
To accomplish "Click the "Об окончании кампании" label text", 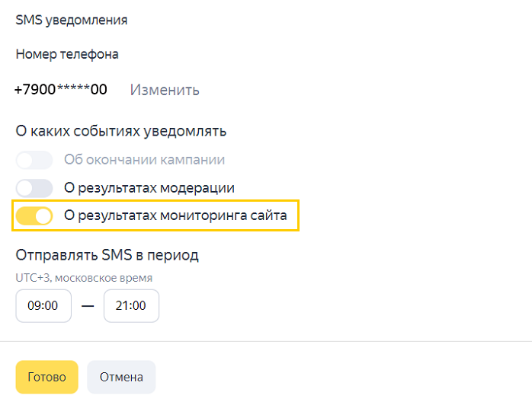I will pyautogui.click(x=145, y=160).
